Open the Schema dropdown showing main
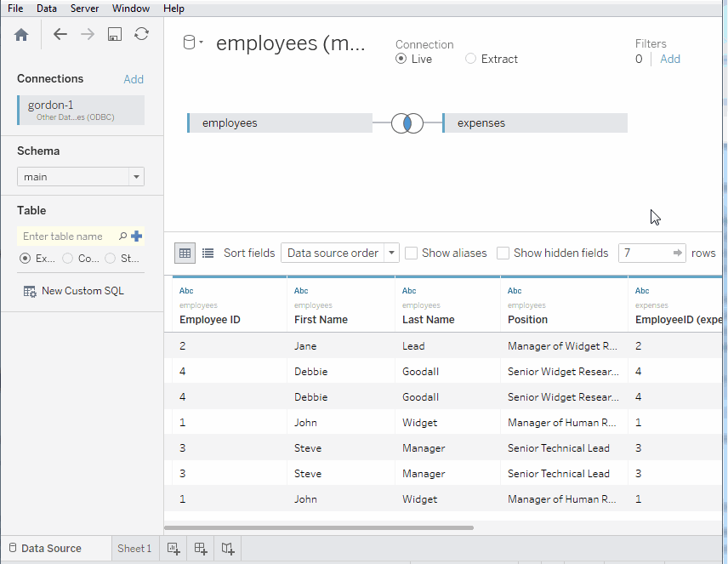The image size is (728, 564). click(135, 176)
